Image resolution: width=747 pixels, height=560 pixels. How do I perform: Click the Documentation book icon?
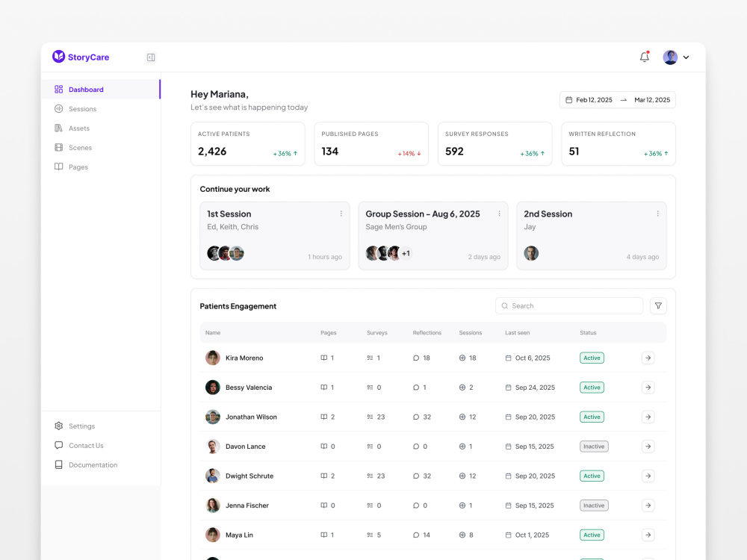tap(58, 464)
